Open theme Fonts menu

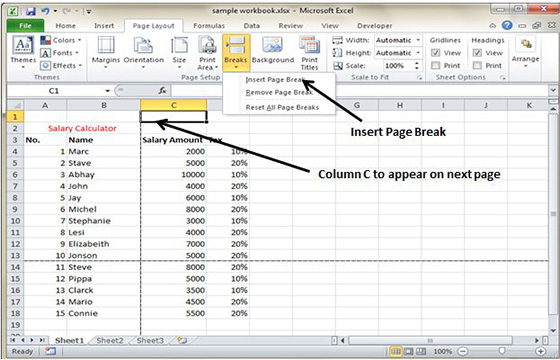[x=60, y=53]
